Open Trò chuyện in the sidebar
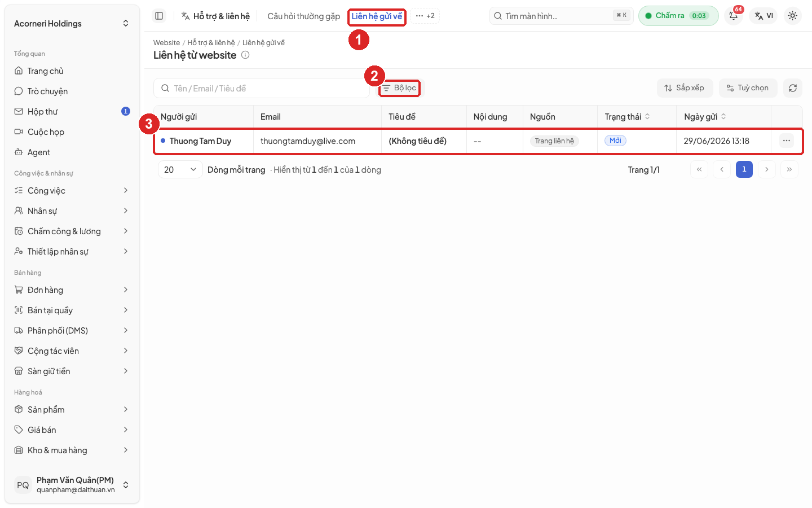 [x=72, y=91]
